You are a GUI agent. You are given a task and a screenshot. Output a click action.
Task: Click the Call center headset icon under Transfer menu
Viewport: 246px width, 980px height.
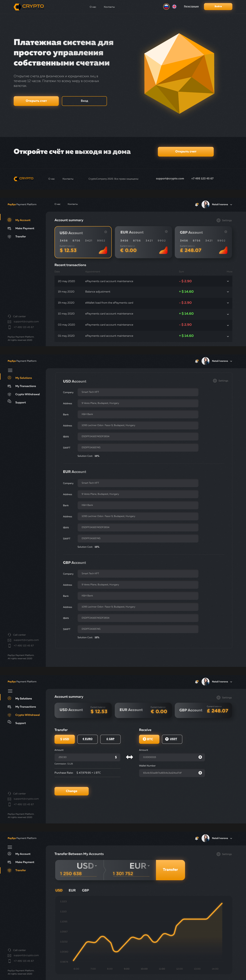click(10, 316)
